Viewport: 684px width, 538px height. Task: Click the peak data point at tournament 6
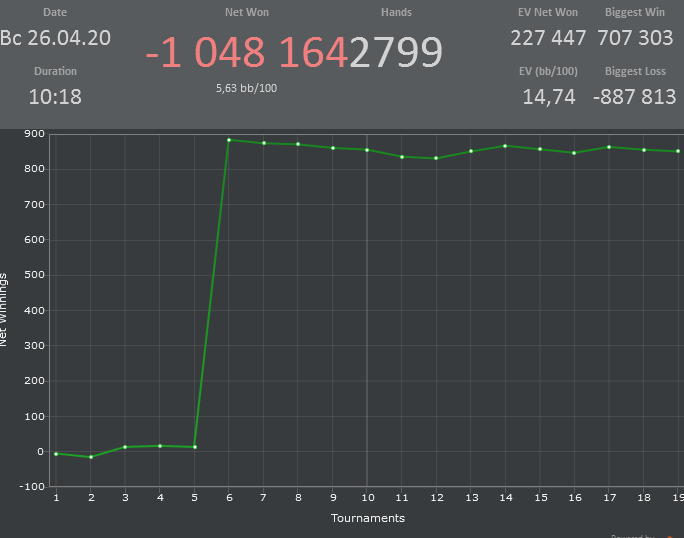229,140
